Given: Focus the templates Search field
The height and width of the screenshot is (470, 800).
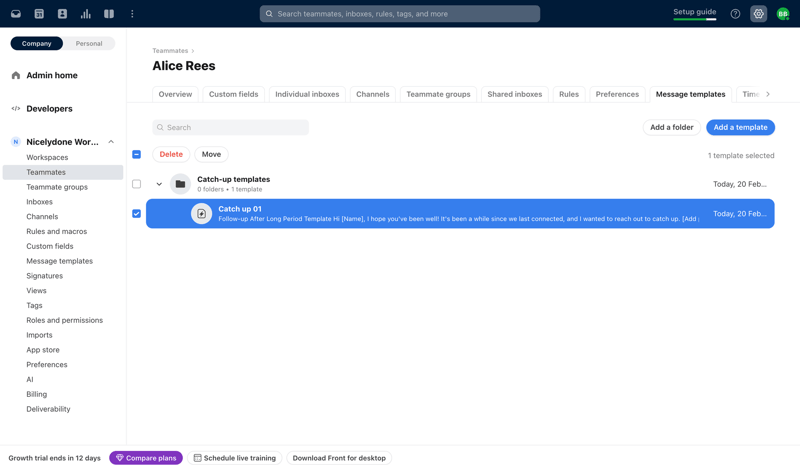Looking at the screenshot, I should [x=231, y=128].
